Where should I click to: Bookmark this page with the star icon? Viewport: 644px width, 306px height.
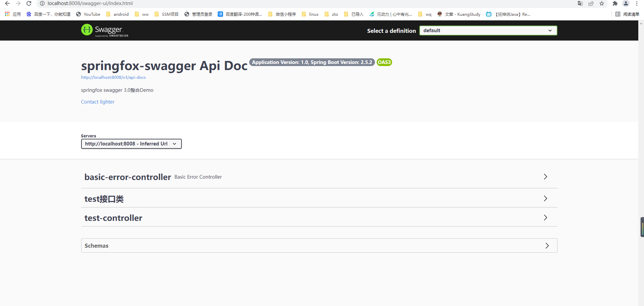602,3
